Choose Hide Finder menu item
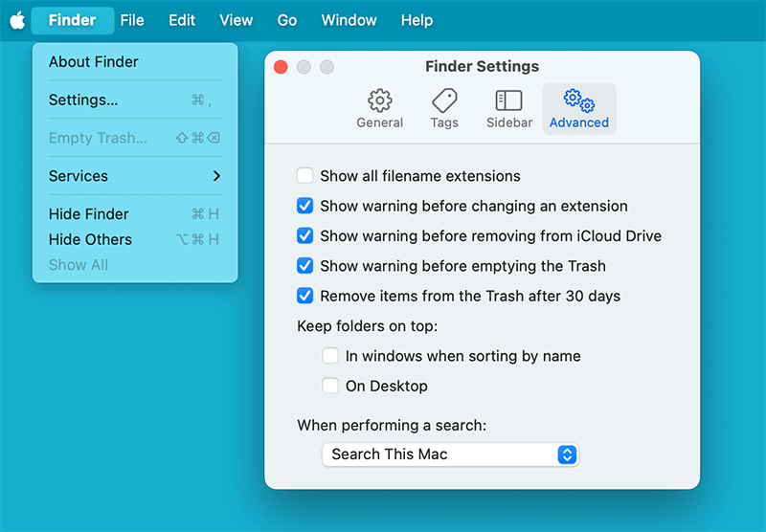This screenshot has height=532, width=766. 135,214
